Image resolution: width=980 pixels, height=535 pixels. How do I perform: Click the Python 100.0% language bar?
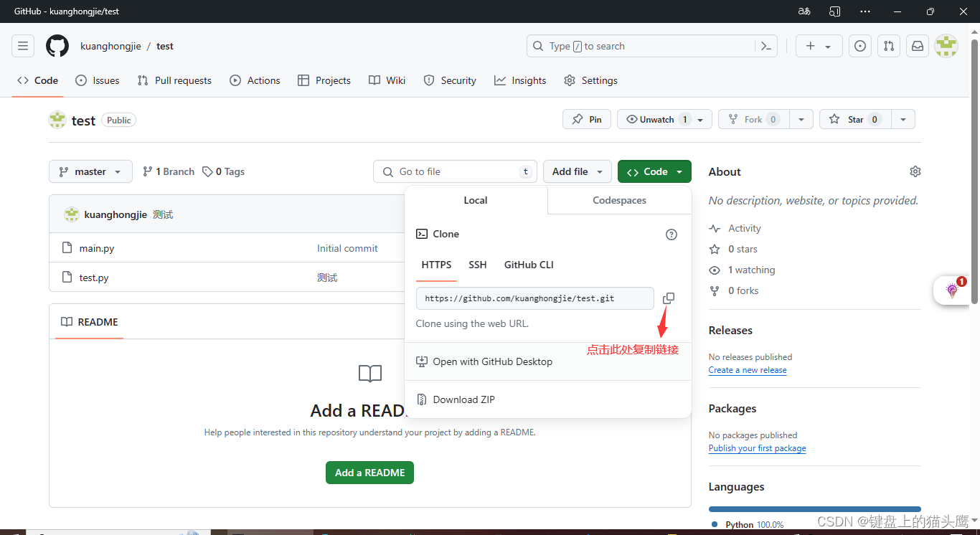tap(814, 508)
